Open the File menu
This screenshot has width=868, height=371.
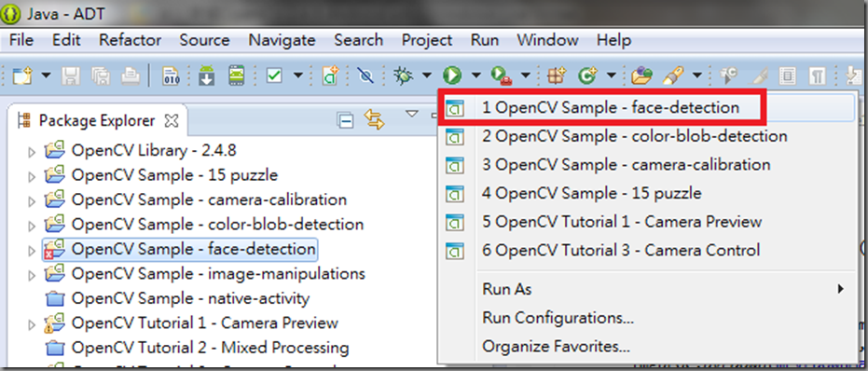pos(21,40)
